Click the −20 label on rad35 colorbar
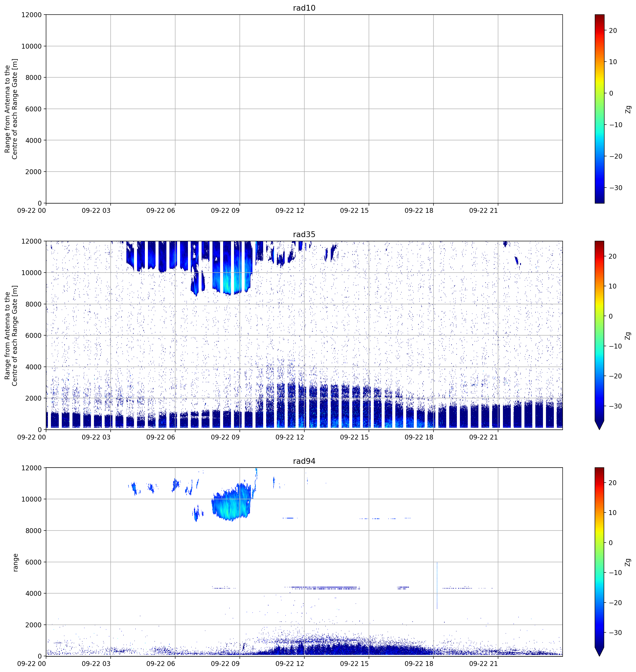Image resolution: width=636 pixels, height=672 pixels. (616, 376)
